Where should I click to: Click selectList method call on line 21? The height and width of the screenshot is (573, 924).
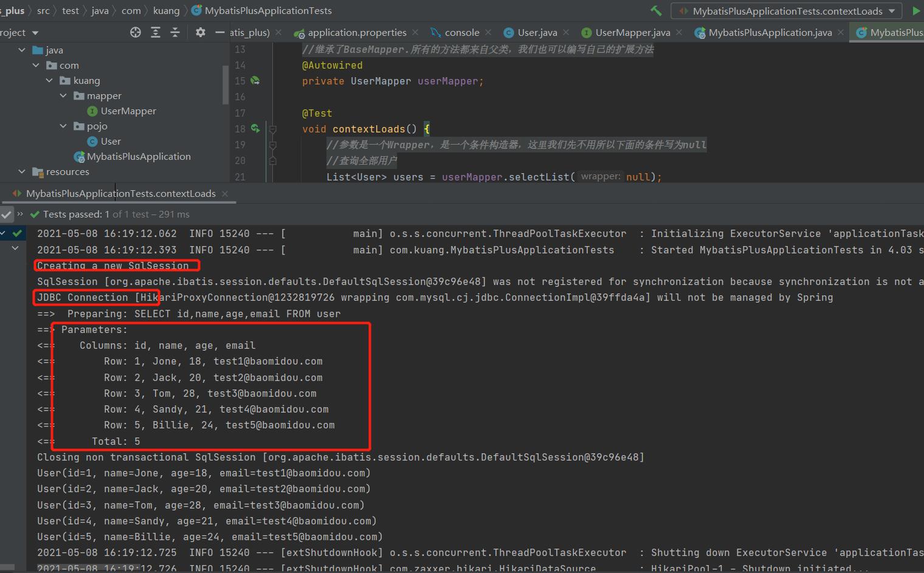click(x=539, y=177)
